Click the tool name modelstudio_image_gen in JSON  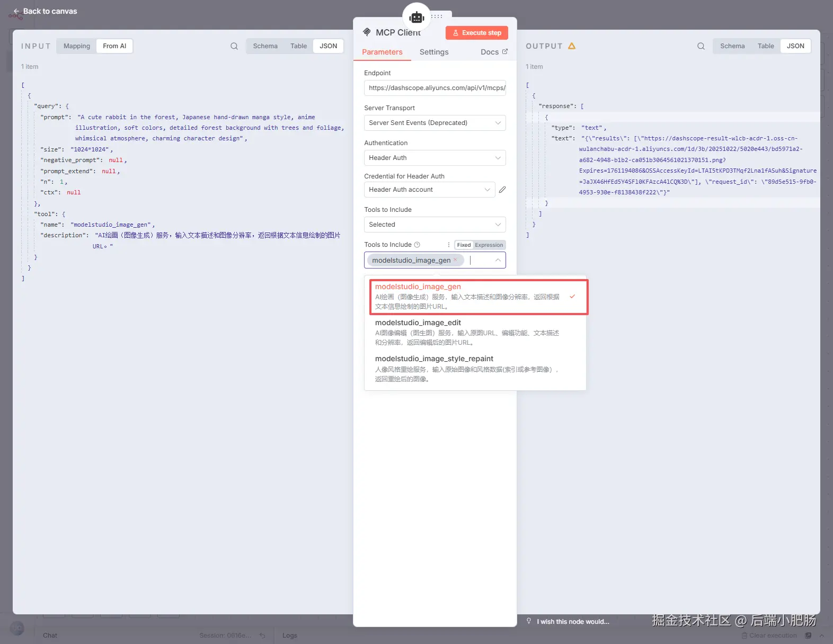111,225
